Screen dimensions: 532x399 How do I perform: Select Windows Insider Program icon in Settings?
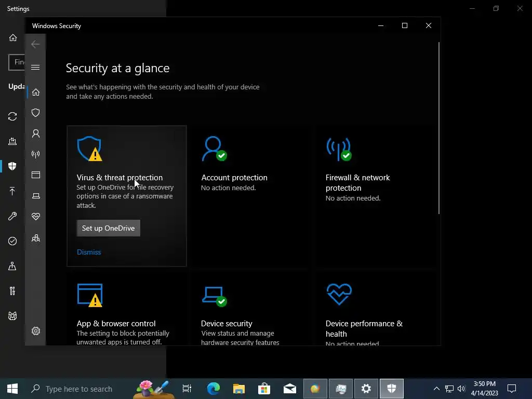click(x=12, y=316)
